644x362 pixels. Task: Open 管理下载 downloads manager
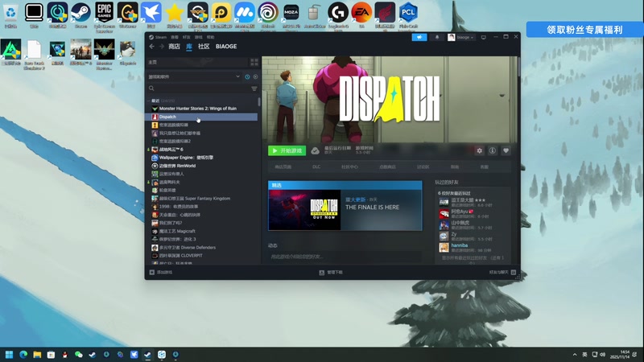(x=331, y=272)
